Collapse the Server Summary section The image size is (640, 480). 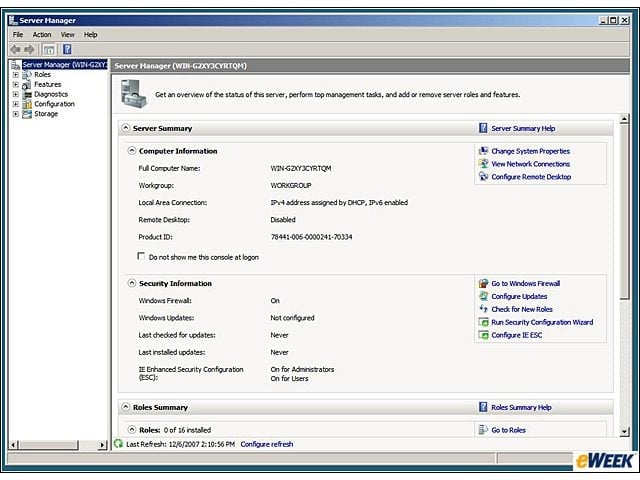click(126, 128)
